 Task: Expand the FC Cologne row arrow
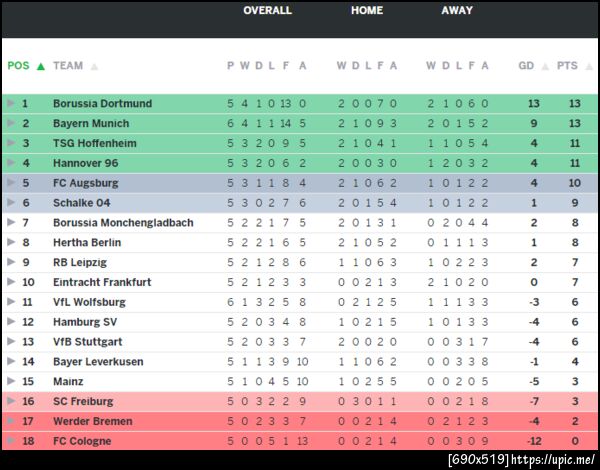click(x=10, y=441)
